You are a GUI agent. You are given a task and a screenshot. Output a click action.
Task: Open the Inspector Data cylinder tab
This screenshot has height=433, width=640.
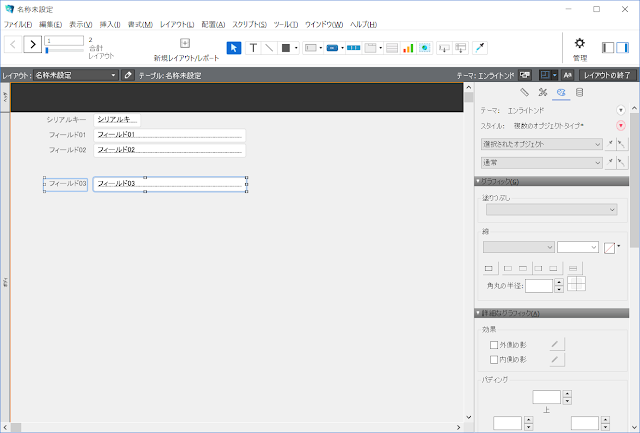579,93
